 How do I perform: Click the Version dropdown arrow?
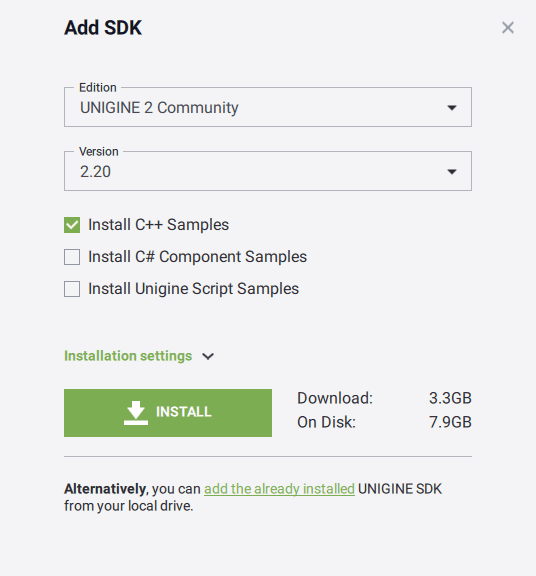(x=452, y=172)
